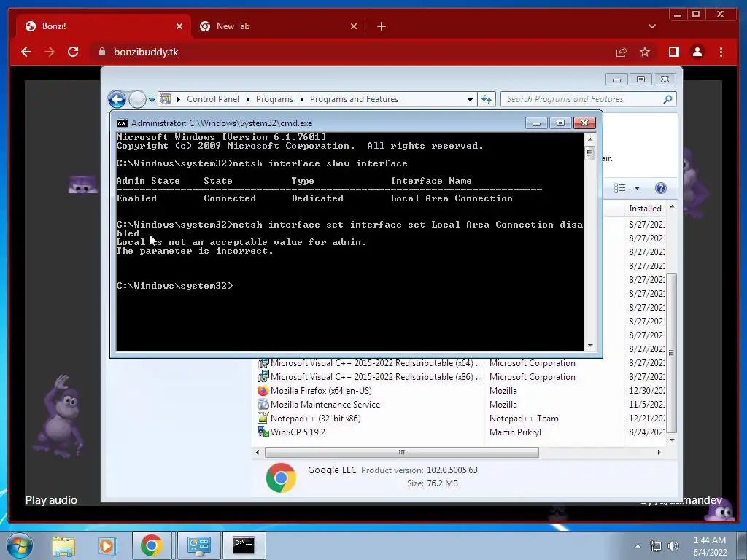This screenshot has height=560, width=747.
Task: Switch to the Bonzi! tab
Action: click(x=102, y=26)
